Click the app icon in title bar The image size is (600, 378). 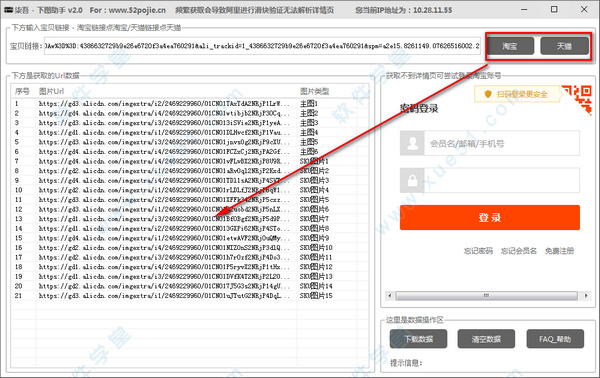click(8, 10)
